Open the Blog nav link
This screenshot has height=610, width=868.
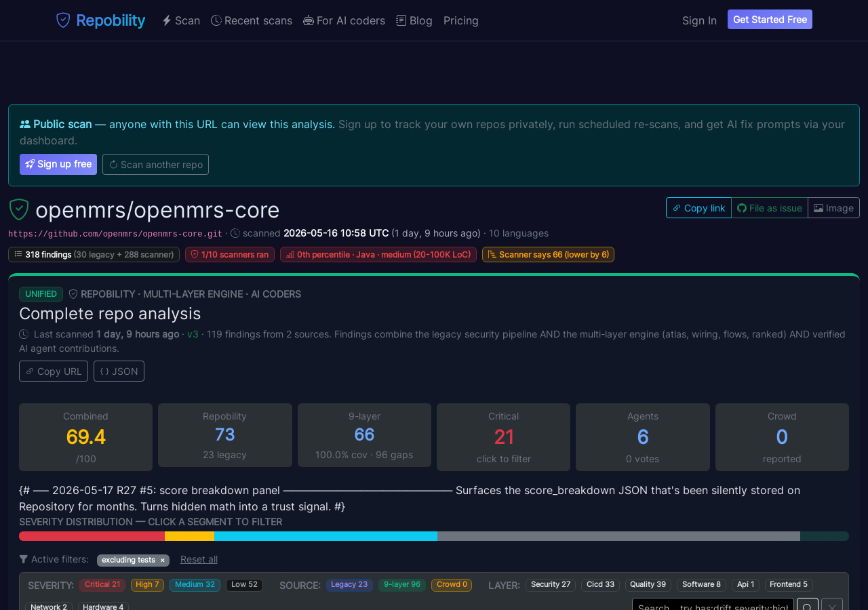point(414,20)
